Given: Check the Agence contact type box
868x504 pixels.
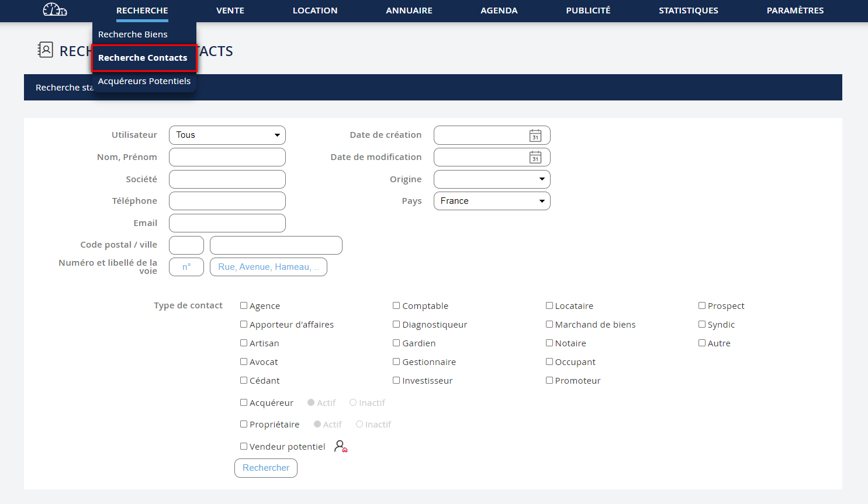Looking at the screenshot, I should point(244,305).
